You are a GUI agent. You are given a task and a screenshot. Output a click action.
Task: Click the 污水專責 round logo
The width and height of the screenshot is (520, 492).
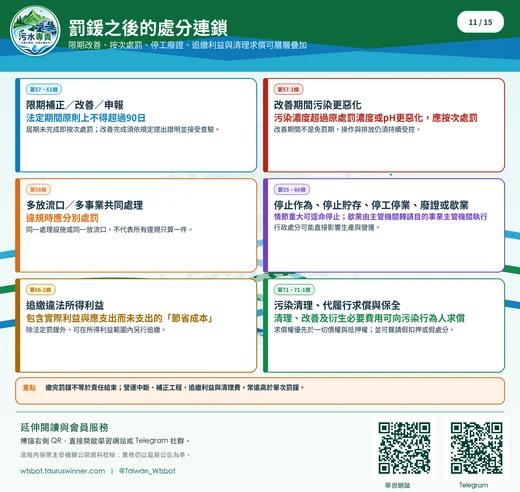[x=35, y=30]
